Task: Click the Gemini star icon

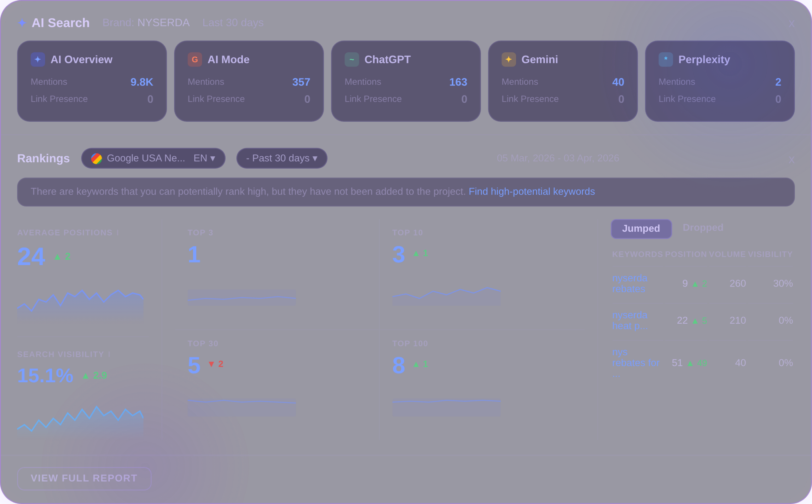Action: pyautogui.click(x=508, y=59)
